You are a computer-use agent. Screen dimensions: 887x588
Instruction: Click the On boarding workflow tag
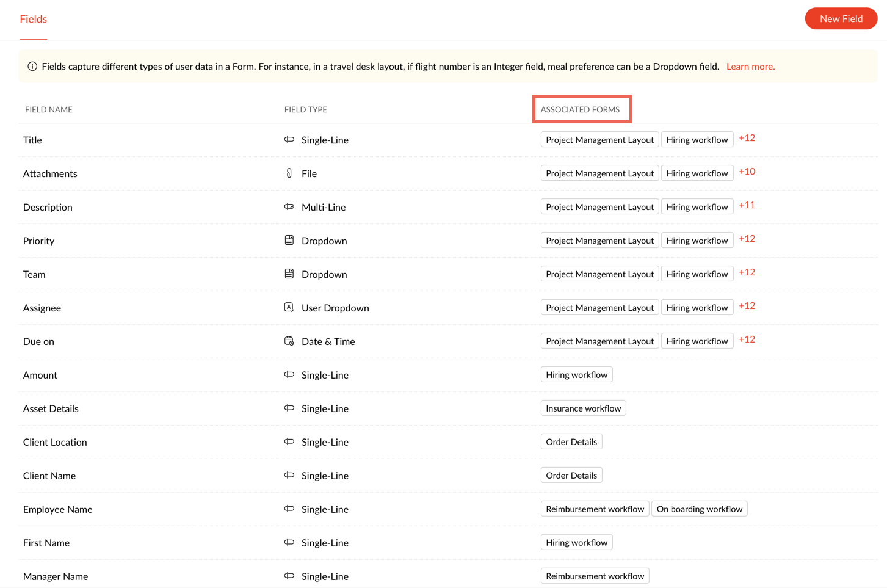pos(700,509)
